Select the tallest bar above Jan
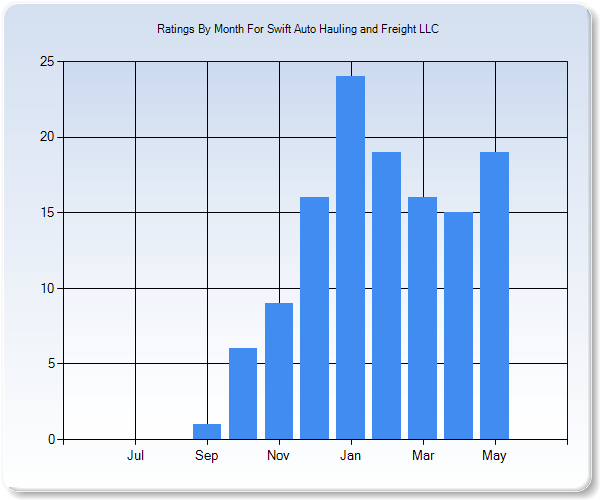Image resolution: width=600 pixels, height=500 pixels. click(x=351, y=257)
